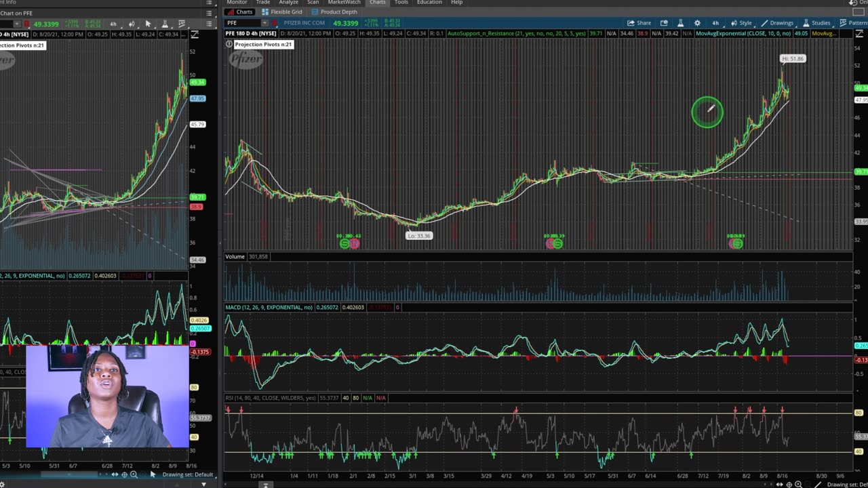The width and height of the screenshot is (868, 488).
Task: Click the left Drawing set: Default label
Action: point(187,474)
